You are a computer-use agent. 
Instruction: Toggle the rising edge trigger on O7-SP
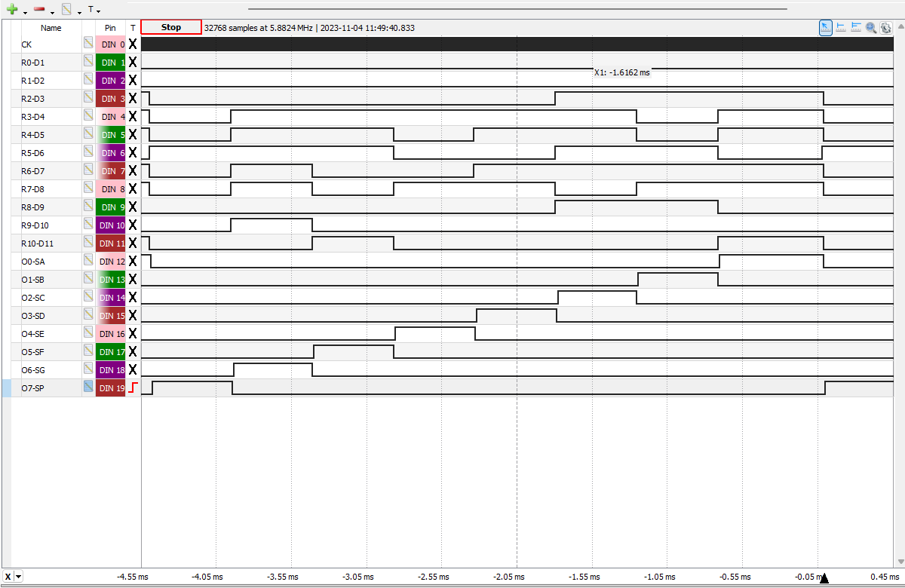133,387
